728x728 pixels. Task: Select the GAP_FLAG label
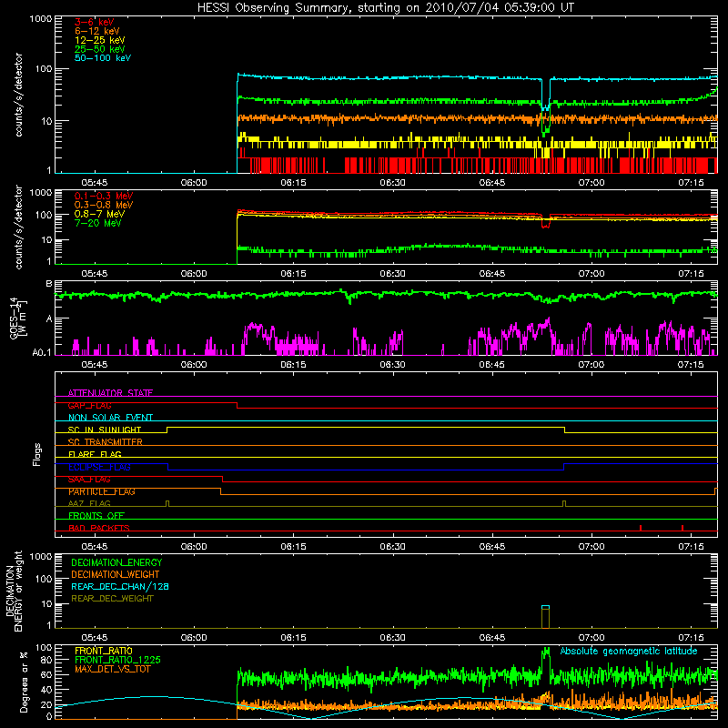tap(89, 405)
